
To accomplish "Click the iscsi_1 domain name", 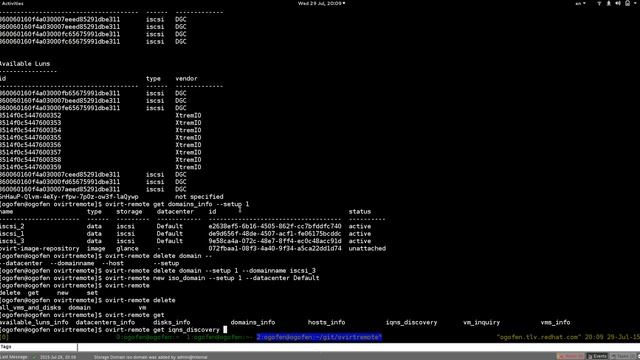I will (12, 233).
